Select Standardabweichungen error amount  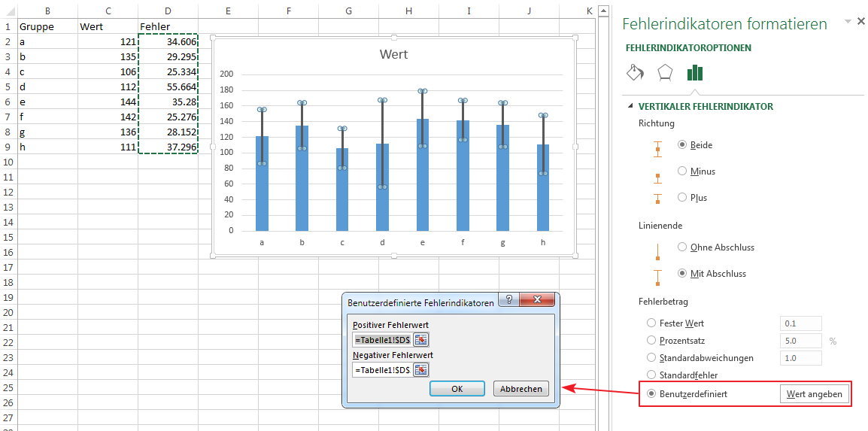tap(651, 358)
